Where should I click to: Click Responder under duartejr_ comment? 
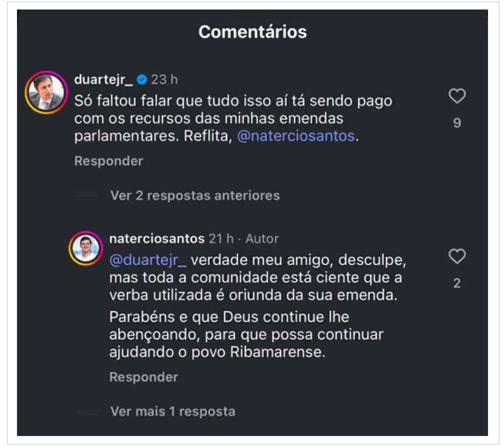pyautogui.click(x=108, y=161)
